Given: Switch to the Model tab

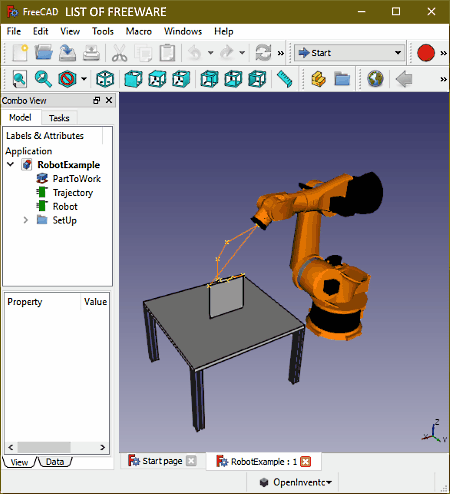Looking at the screenshot, I should [20, 117].
